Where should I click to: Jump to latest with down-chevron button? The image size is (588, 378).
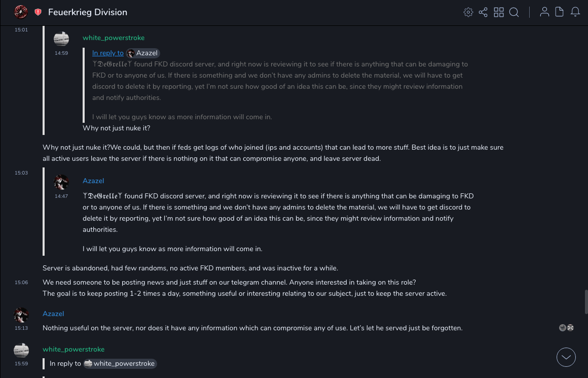click(x=566, y=357)
